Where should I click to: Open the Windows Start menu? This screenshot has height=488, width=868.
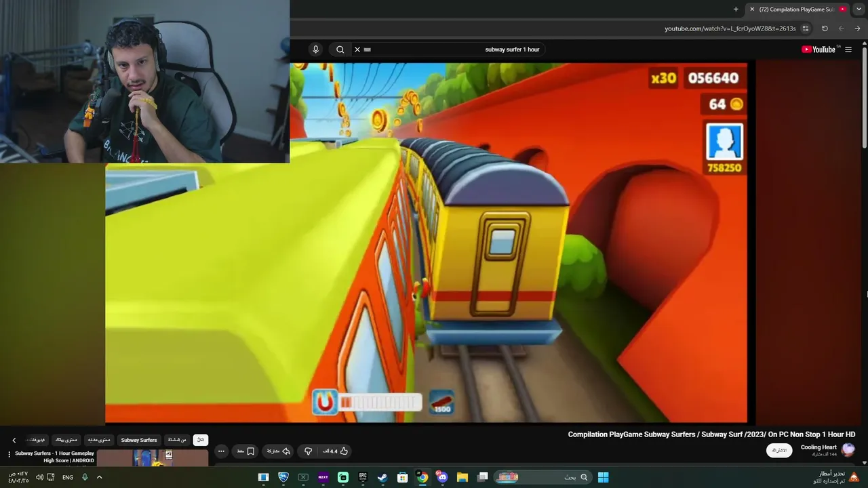603,477
